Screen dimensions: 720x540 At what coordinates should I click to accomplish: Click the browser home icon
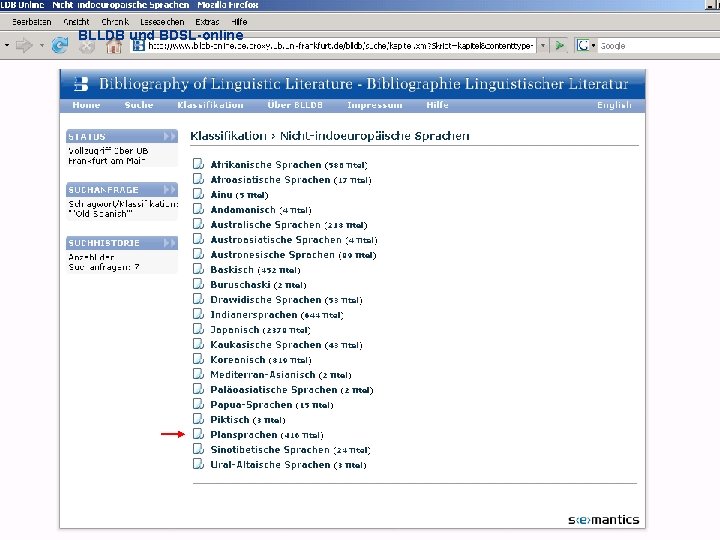click(x=114, y=46)
